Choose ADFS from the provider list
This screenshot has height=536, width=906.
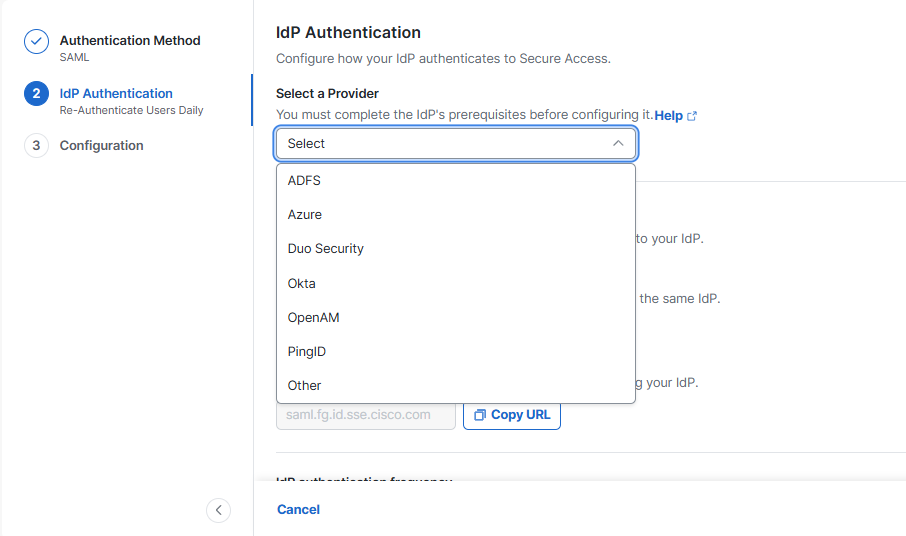(304, 181)
